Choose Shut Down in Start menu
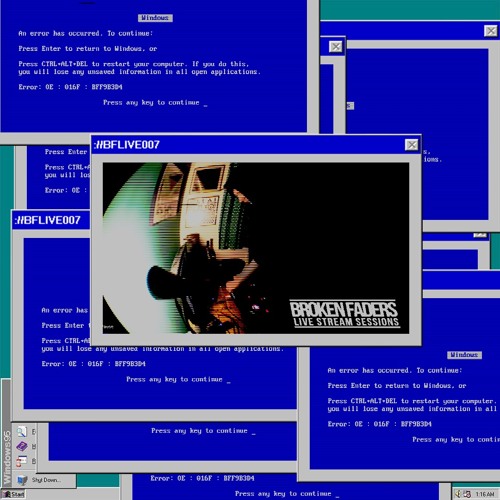 46,480
